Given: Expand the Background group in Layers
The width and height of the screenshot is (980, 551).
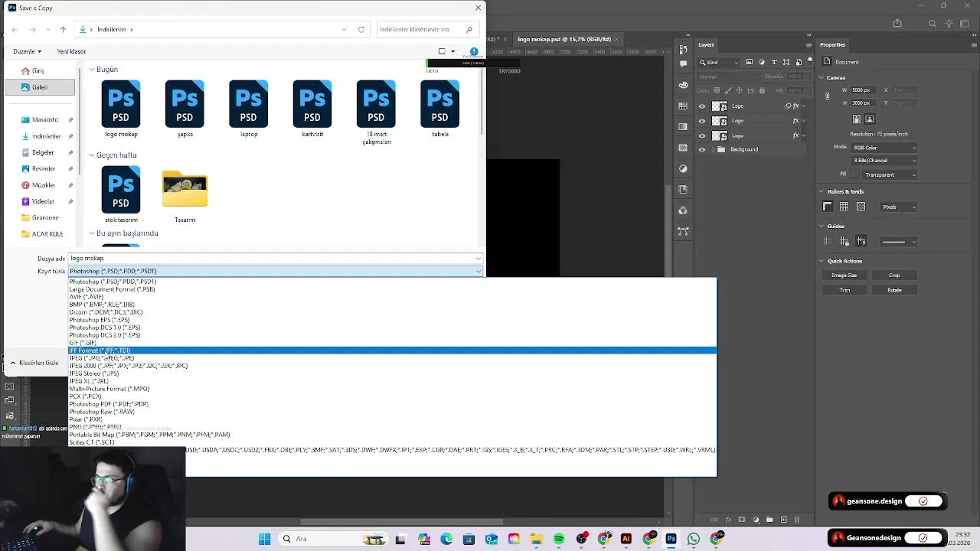Looking at the screenshot, I should (x=714, y=149).
